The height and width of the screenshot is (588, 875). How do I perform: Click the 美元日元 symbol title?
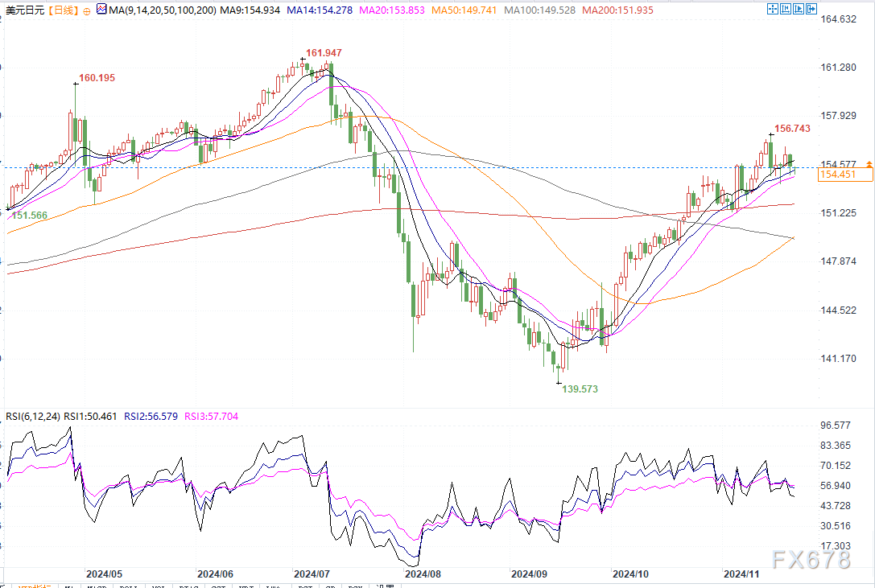click(23, 9)
